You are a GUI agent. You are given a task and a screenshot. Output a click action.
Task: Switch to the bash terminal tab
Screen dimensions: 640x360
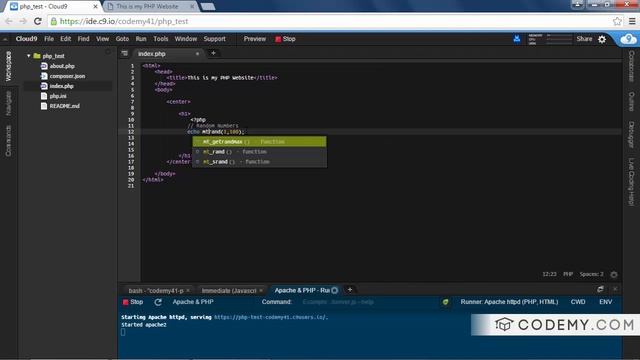click(x=156, y=290)
